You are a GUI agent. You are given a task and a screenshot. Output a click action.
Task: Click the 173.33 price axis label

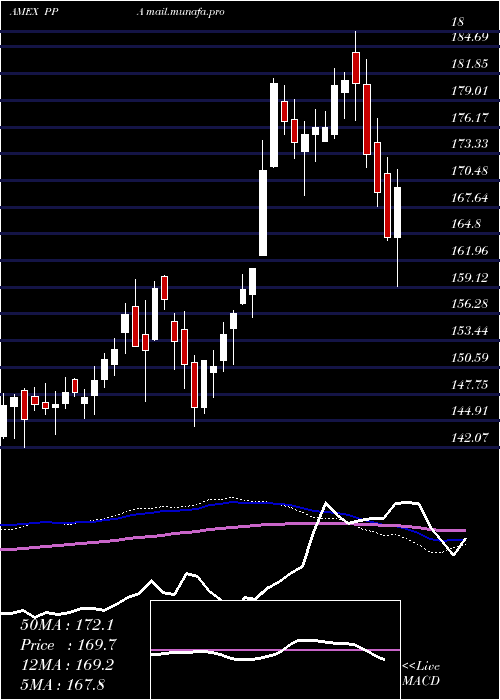pyautogui.click(x=470, y=144)
